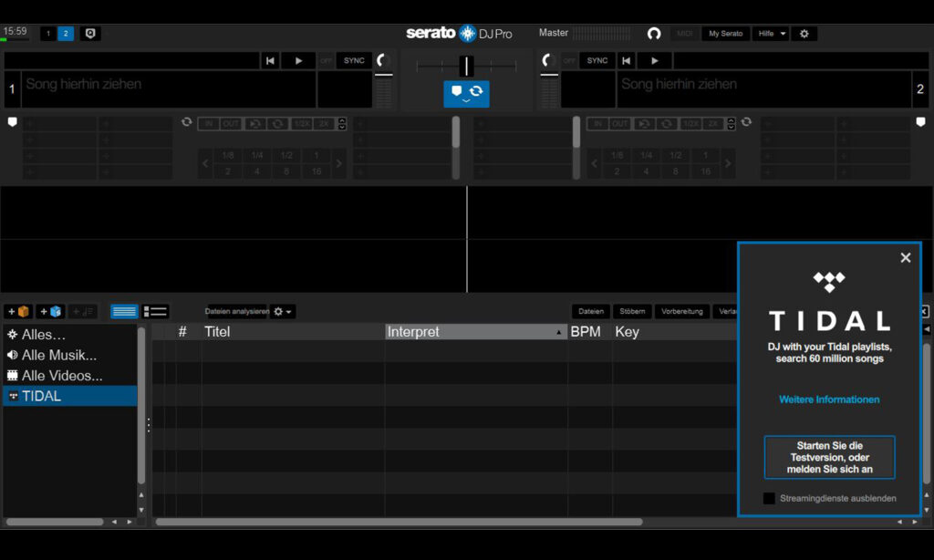
Task: Toggle loop on/off on deck 1
Action: pyautogui.click(x=277, y=124)
